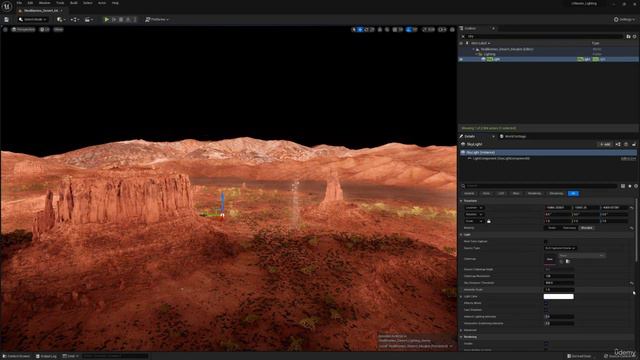Open the Blueprint/Add Script icon beside Add
This screenshot has height=360, width=640.
[x=618, y=144]
